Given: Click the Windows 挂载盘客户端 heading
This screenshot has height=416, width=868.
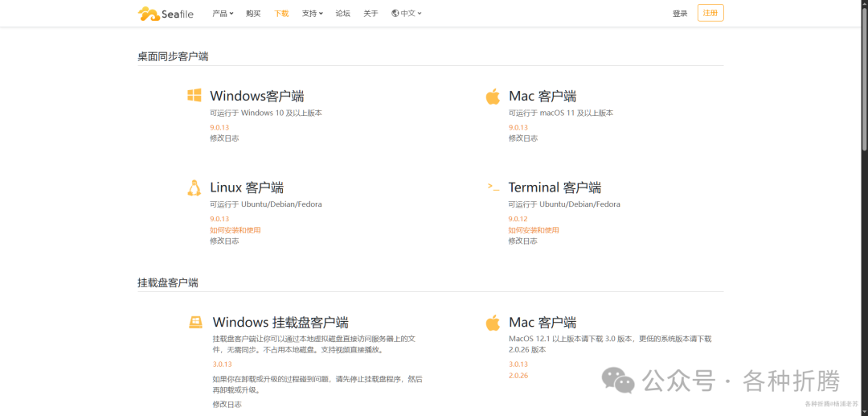Looking at the screenshot, I should point(280,322).
